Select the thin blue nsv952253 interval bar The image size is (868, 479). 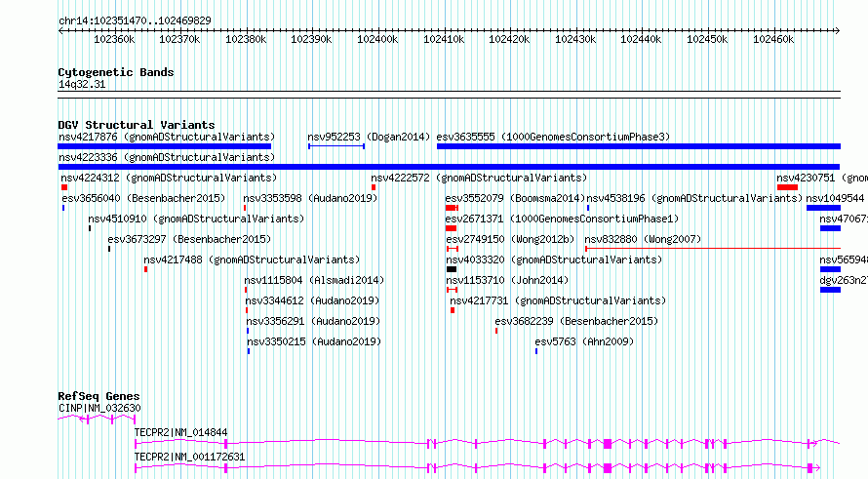(x=336, y=146)
